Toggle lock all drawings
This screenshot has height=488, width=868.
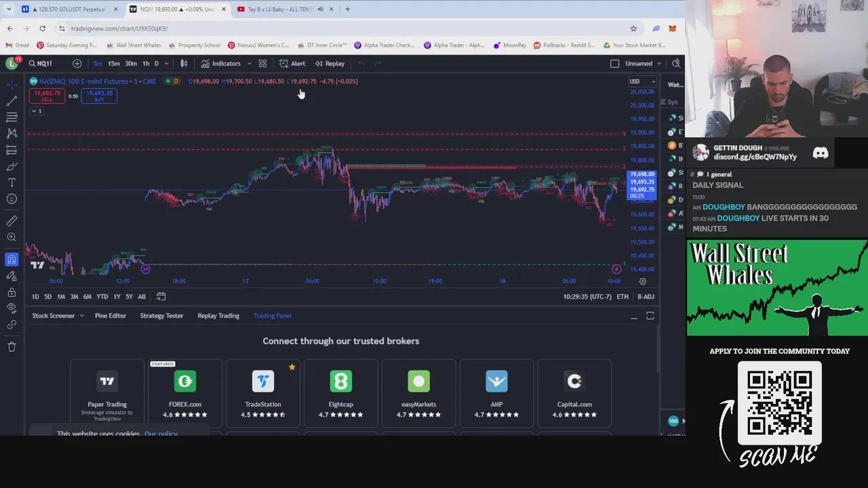12,292
